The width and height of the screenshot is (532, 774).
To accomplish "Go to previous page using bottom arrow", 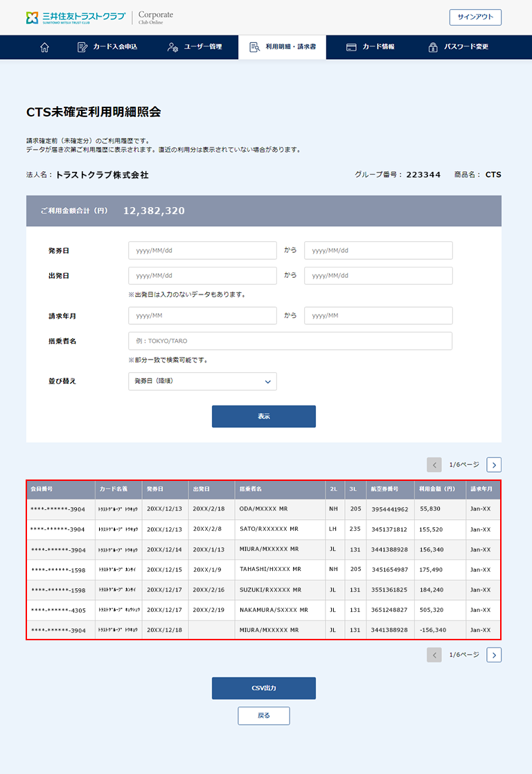I will [434, 655].
